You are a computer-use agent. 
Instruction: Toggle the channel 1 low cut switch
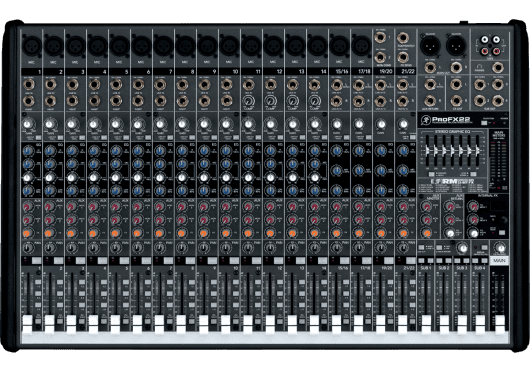pos(38,138)
